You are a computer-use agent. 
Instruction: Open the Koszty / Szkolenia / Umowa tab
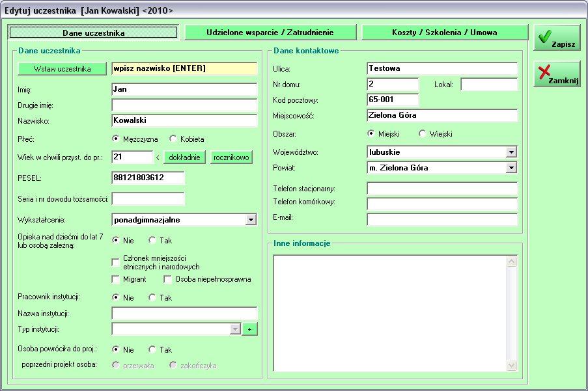(445, 33)
